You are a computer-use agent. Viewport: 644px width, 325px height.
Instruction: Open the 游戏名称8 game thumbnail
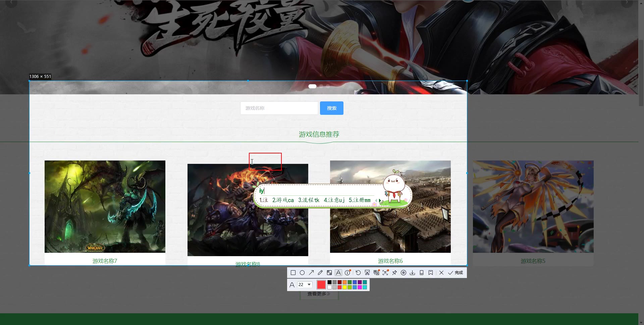point(248,210)
